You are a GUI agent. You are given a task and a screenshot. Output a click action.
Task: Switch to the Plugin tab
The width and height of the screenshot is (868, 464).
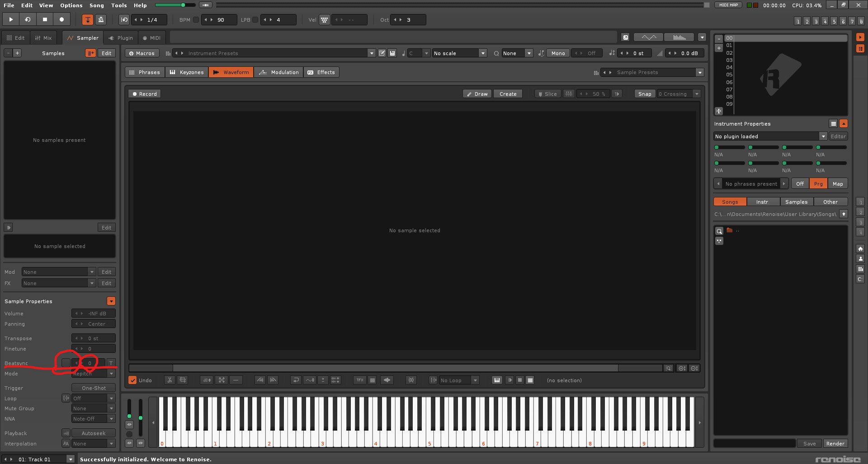tap(121, 38)
